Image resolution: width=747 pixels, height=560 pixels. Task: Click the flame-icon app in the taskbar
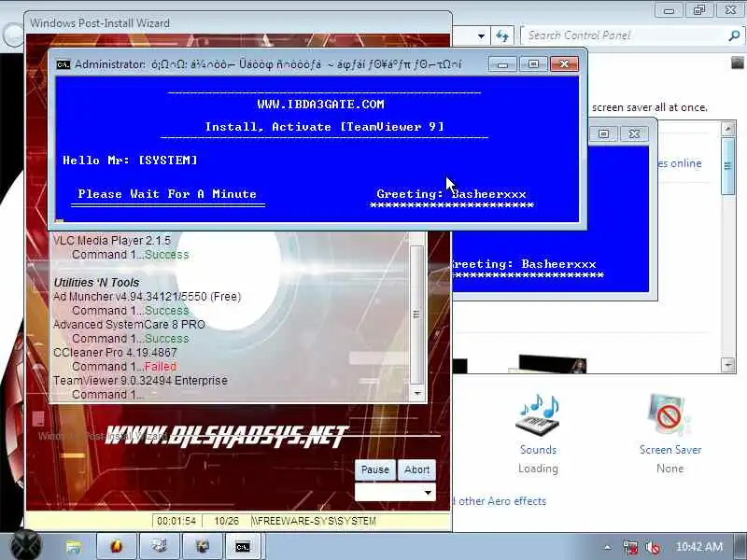(x=116, y=546)
